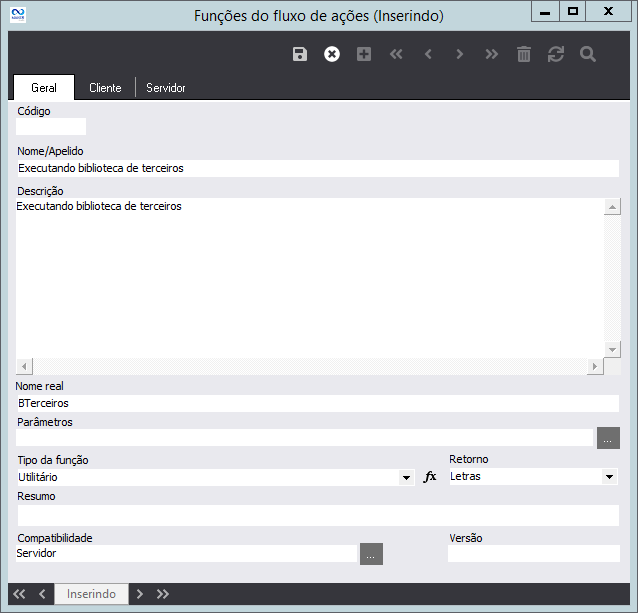Viewport: 638px width, 613px height.
Task: Go to first record in top toolbar
Action: pos(396,54)
